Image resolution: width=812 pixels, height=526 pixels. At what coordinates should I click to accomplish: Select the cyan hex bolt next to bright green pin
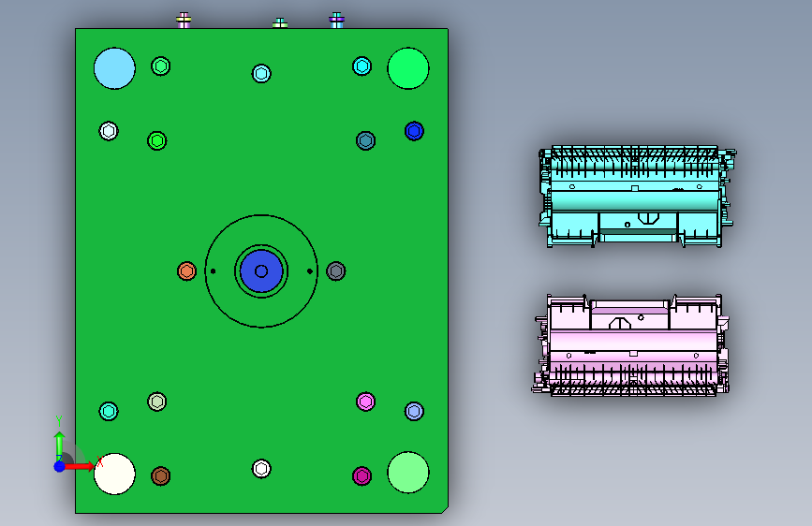click(x=362, y=66)
